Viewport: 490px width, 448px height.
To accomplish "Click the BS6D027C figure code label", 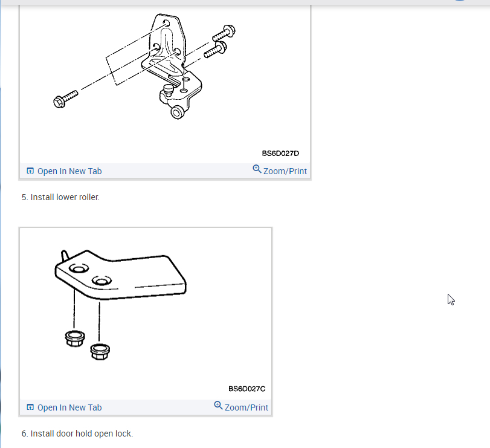I will point(247,389).
